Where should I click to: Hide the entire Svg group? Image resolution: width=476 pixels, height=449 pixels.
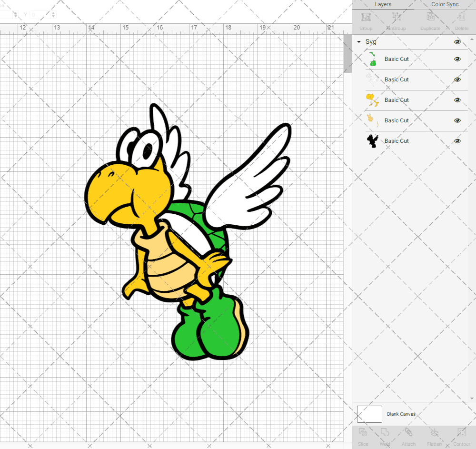(x=457, y=42)
